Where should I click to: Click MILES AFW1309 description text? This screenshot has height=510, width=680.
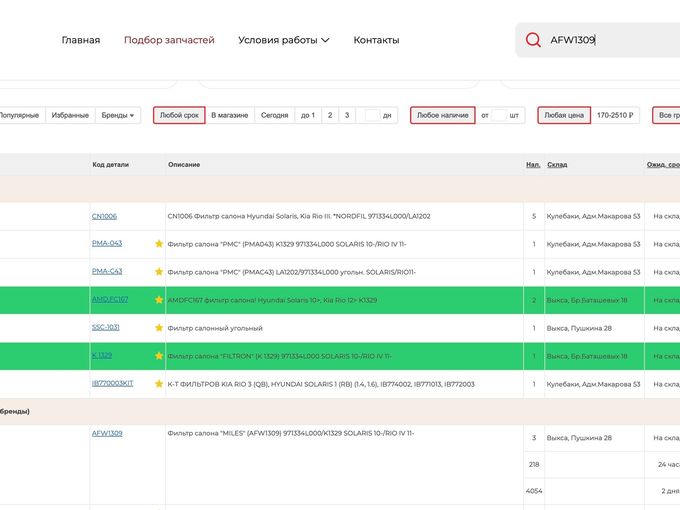click(291, 433)
